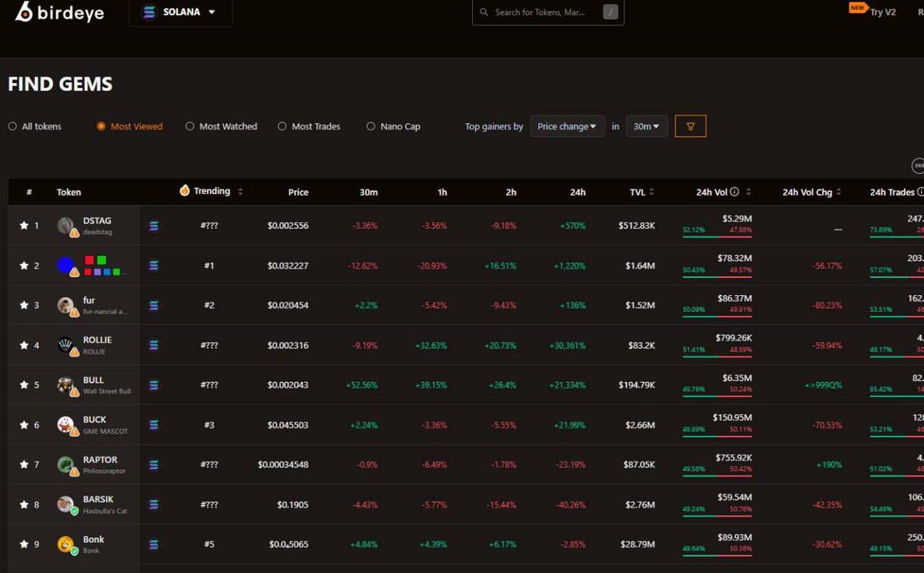924x573 pixels.
Task: Click the magnifier icon in search box
Action: [x=484, y=12]
